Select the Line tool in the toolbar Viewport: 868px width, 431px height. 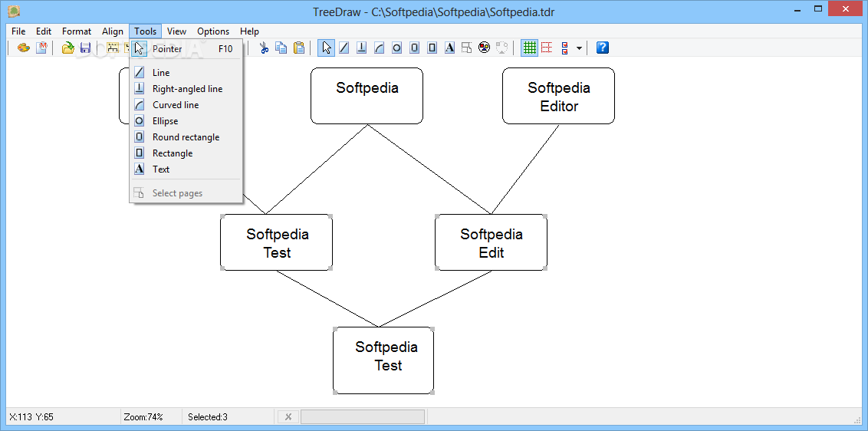pyautogui.click(x=344, y=48)
